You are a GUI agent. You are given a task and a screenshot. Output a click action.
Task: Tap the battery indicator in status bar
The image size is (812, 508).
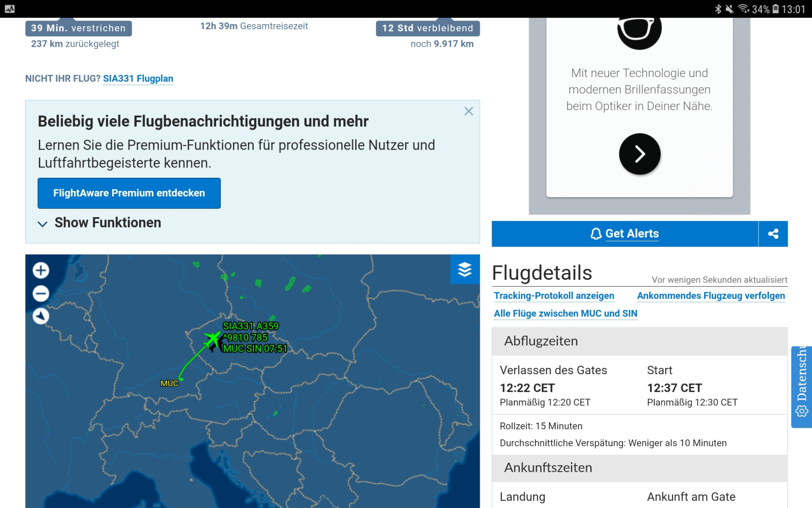775,9
